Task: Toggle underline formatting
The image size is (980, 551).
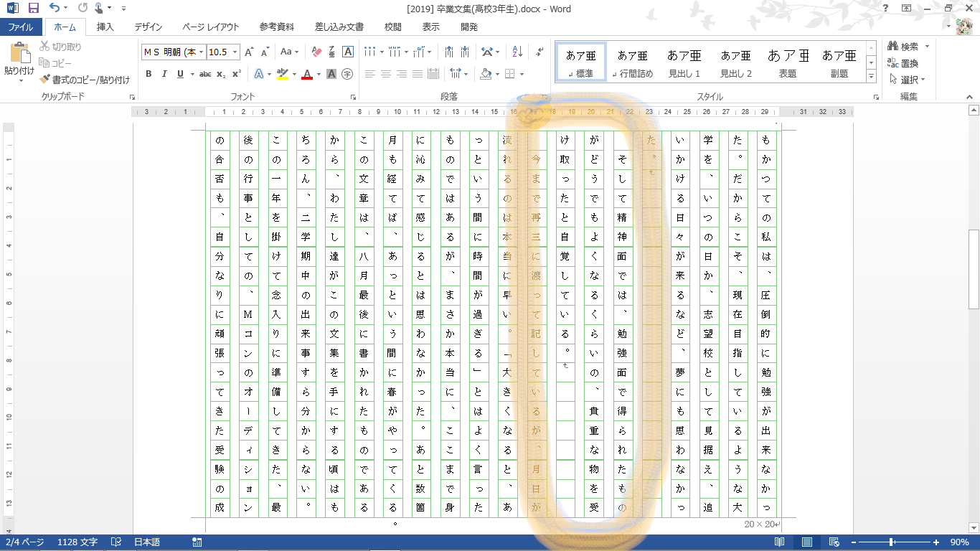Action: click(x=179, y=74)
